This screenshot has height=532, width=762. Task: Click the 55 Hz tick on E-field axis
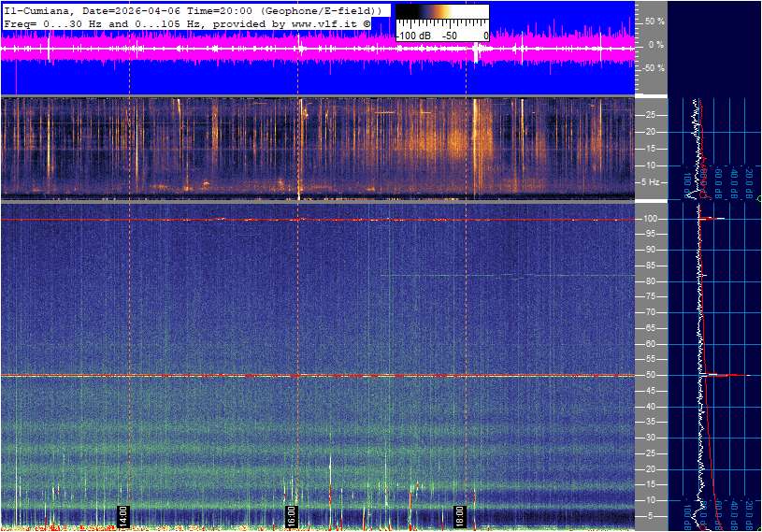pos(650,360)
